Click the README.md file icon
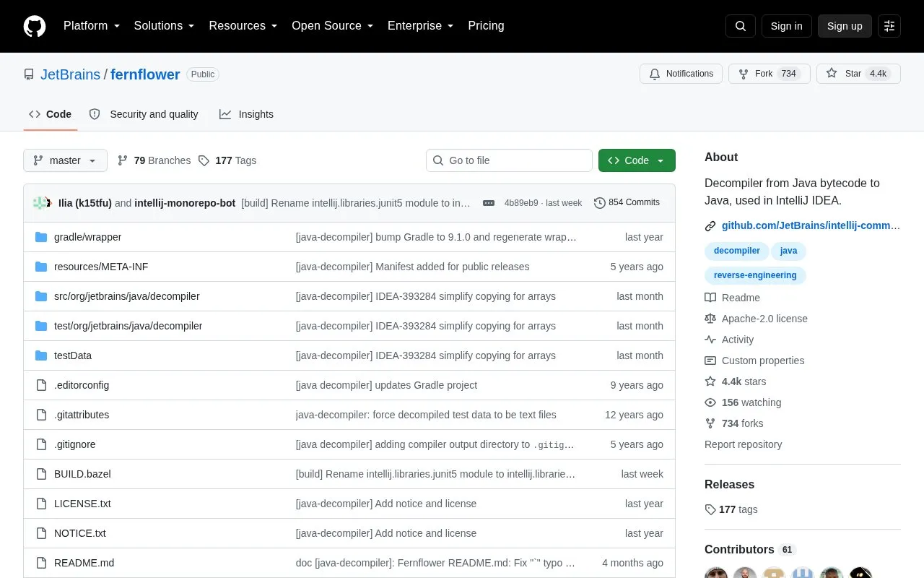The width and height of the screenshot is (924, 578). click(41, 563)
